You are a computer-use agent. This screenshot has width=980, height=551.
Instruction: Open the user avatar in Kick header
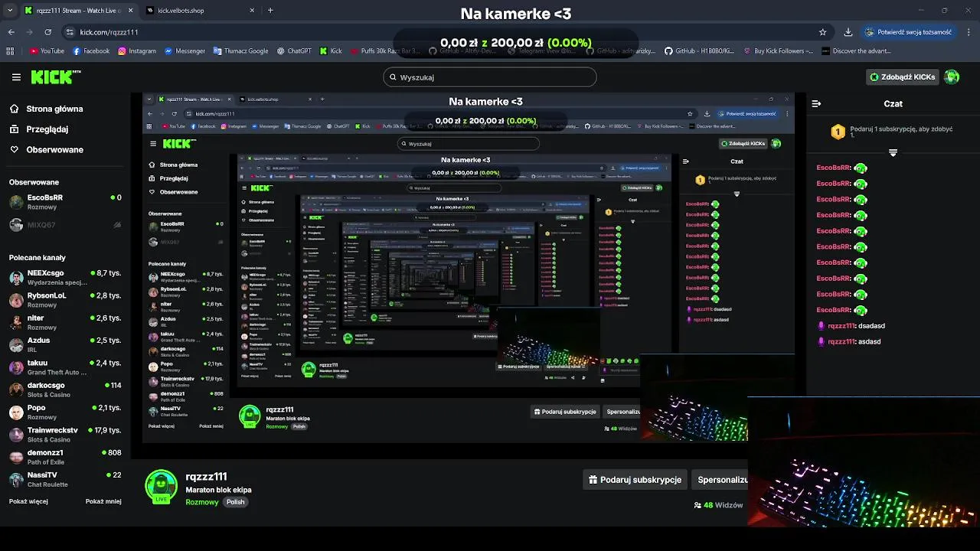pyautogui.click(x=952, y=77)
